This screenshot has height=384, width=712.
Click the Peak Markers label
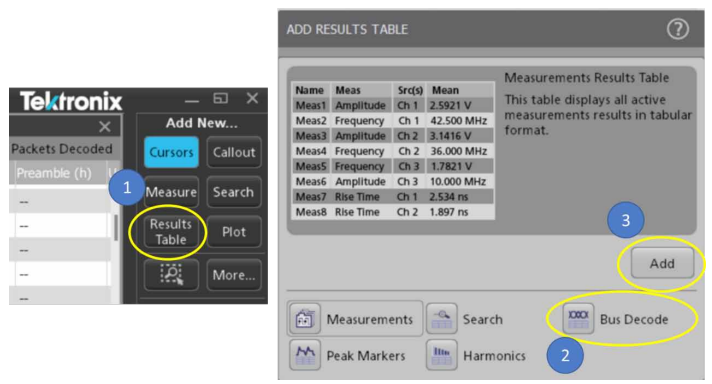(366, 355)
